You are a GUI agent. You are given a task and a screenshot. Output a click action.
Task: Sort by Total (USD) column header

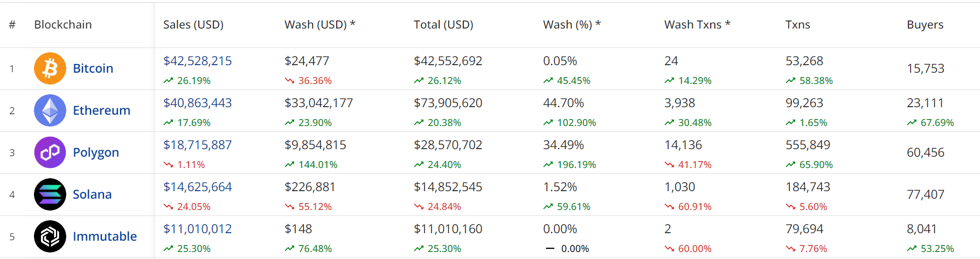[443, 25]
